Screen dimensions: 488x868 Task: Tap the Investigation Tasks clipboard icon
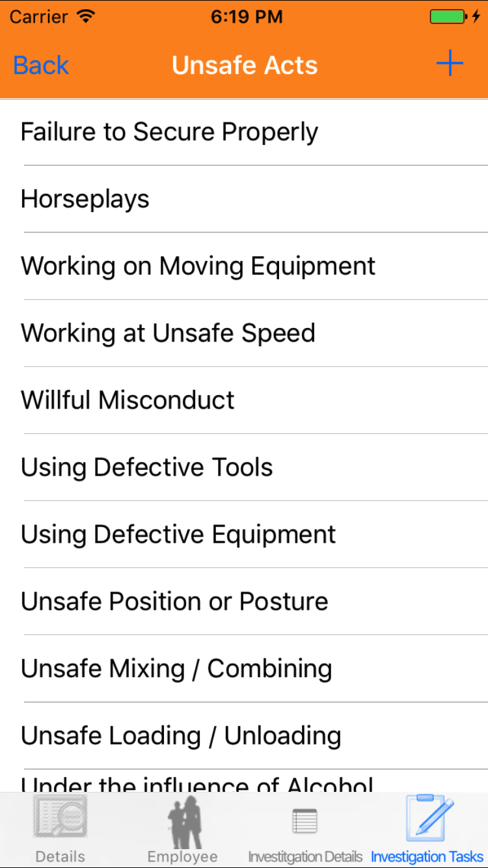pos(428,817)
